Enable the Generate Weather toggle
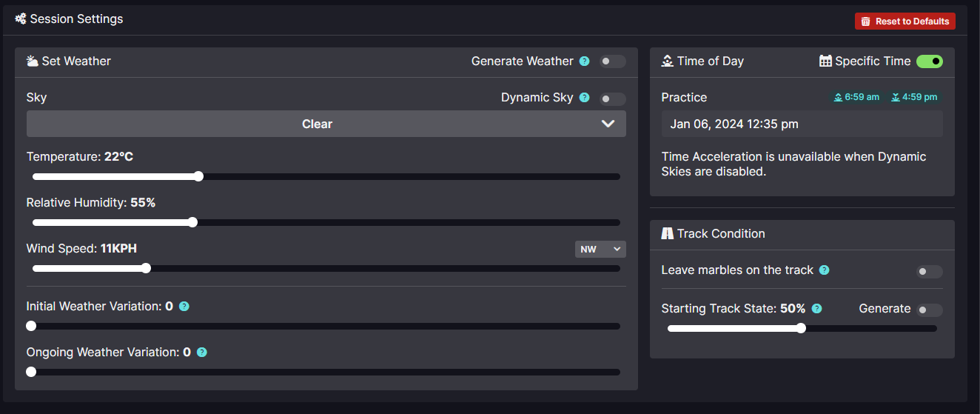The width and height of the screenshot is (980, 414). point(612,61)
